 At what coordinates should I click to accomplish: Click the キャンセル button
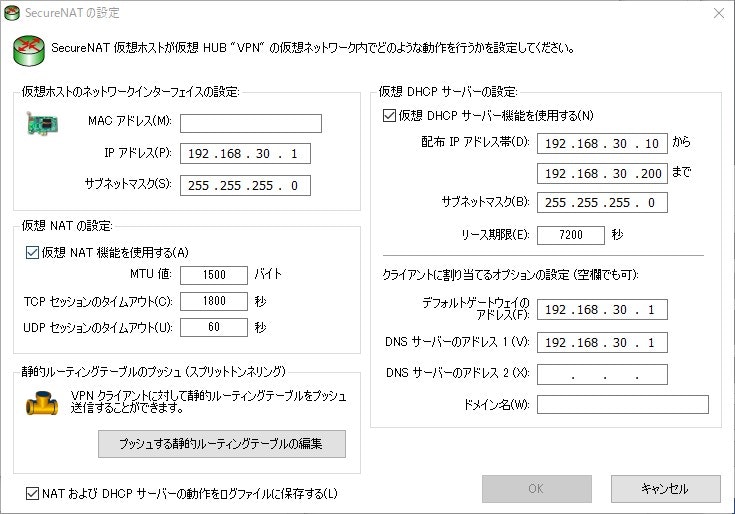pyautogui.click(x=666, y=489)
